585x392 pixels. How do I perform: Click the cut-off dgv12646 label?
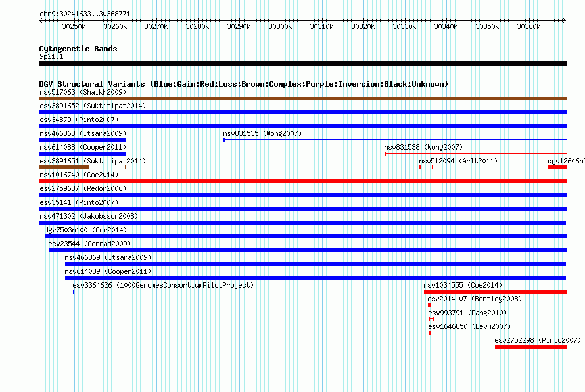(x=566, y=161)
